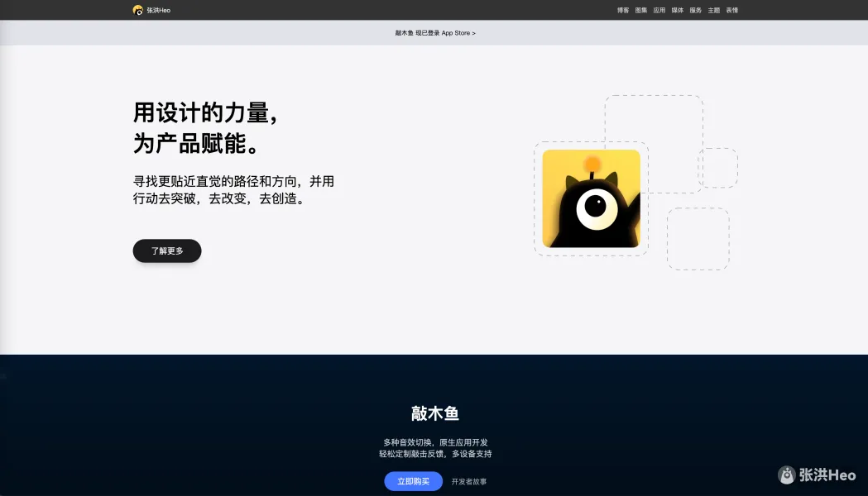Open the 图集 nav item
This screenshot has height=496, width=868.
pos(641,10)
